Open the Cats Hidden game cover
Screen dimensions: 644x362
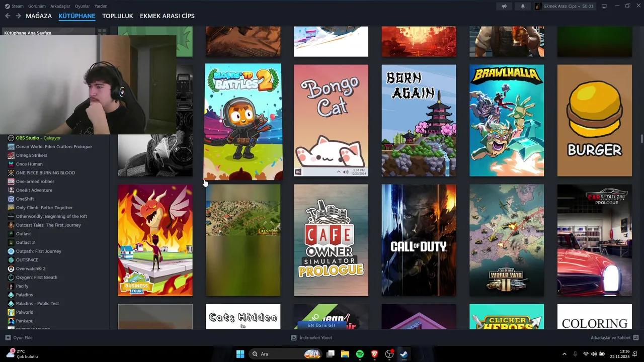tap(243, 317)
